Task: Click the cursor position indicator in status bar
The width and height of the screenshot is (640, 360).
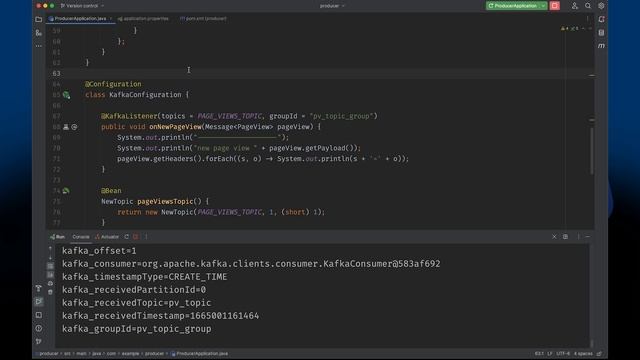Action: 539,353
